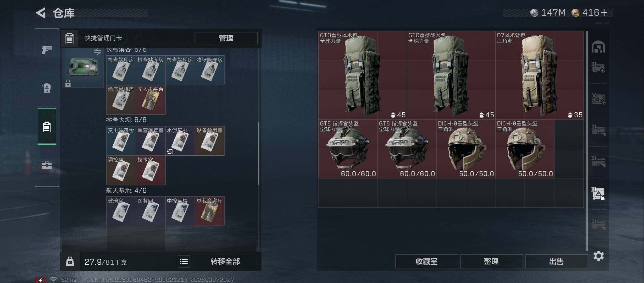Select the first GTO重型战术包 backpack
The image size is (644, 283).
[363, 75]
